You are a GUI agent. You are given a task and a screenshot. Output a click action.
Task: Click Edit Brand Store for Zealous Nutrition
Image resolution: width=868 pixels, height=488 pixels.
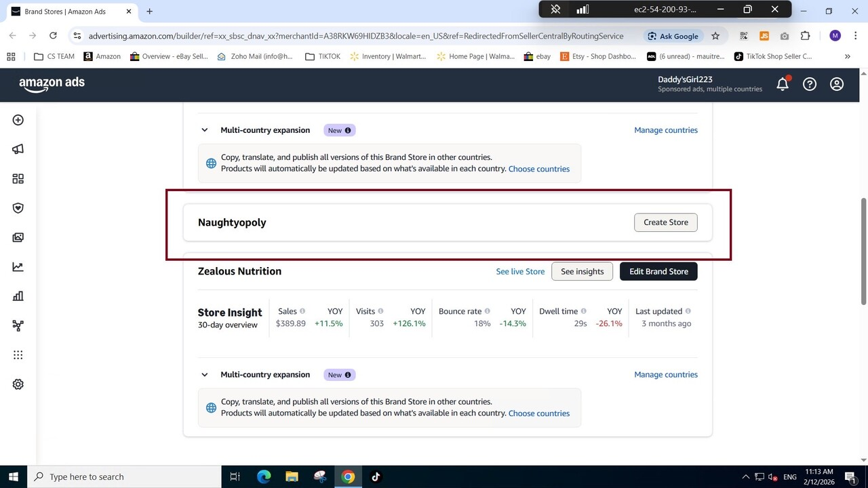tap(658, 271)
